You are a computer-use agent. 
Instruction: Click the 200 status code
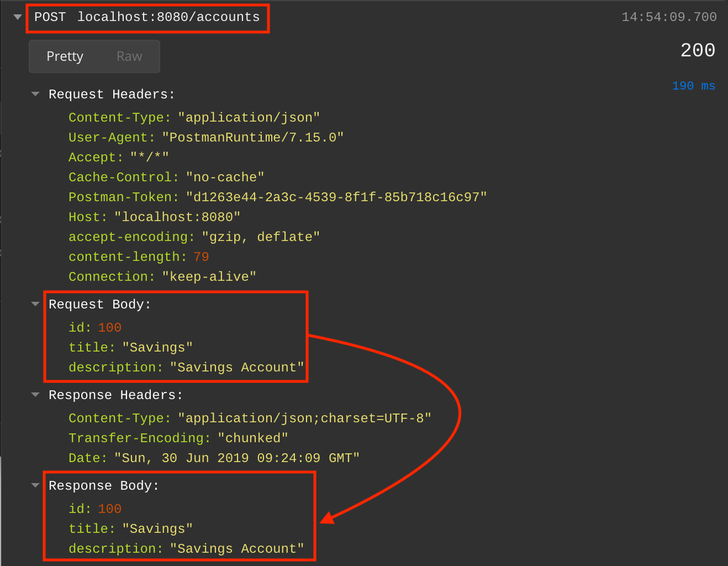(x=697, y=50)
